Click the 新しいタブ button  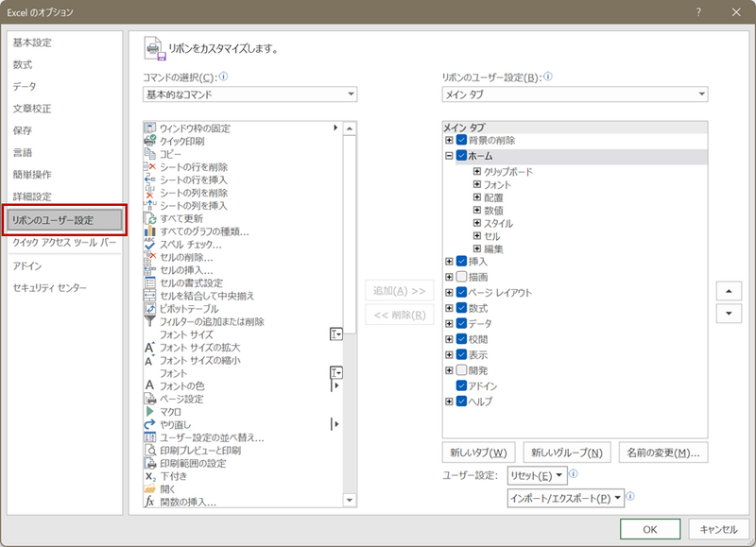(478, 453)
